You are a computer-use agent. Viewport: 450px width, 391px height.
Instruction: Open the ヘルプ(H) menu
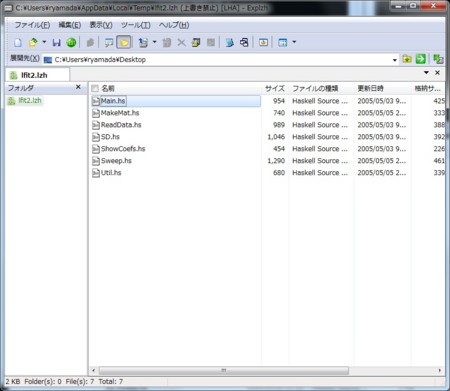tap(174, 25)
